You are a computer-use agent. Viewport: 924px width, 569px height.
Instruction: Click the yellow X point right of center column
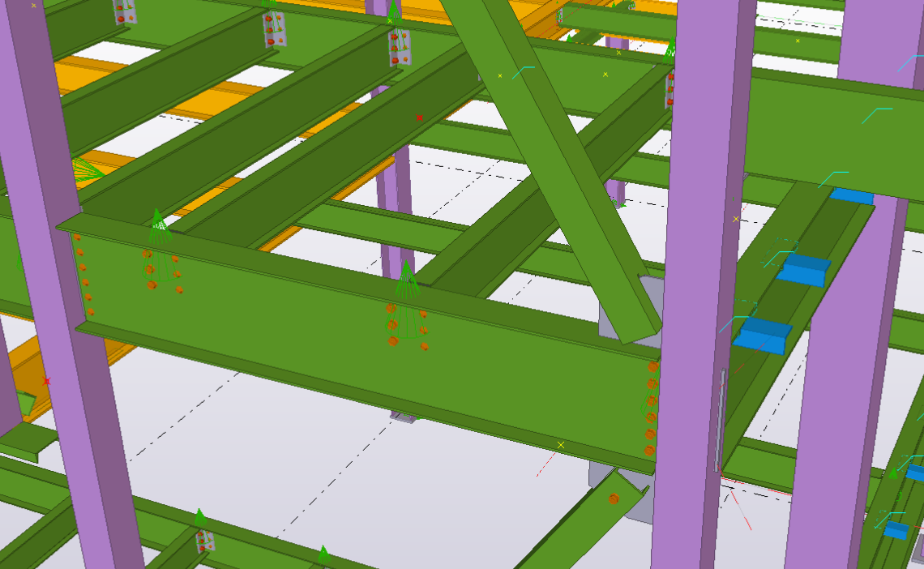pos(735,219)
